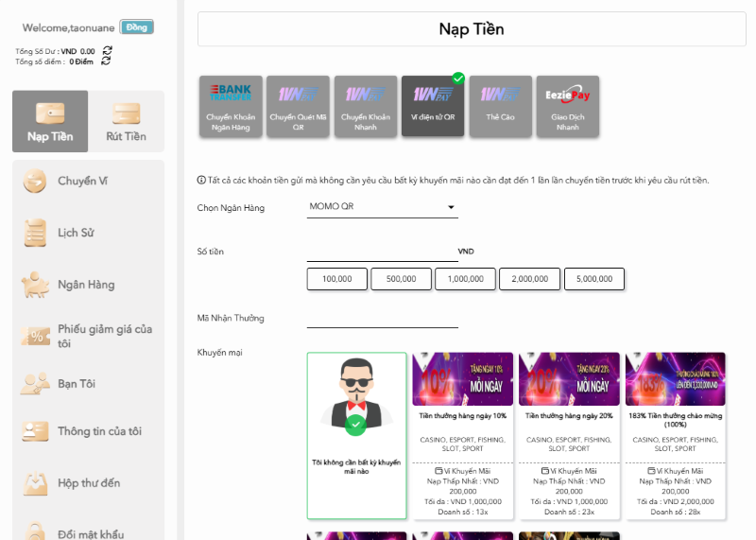Click the 2,000,000 amount button
The image size is (756, 540).
coord(529,279)
